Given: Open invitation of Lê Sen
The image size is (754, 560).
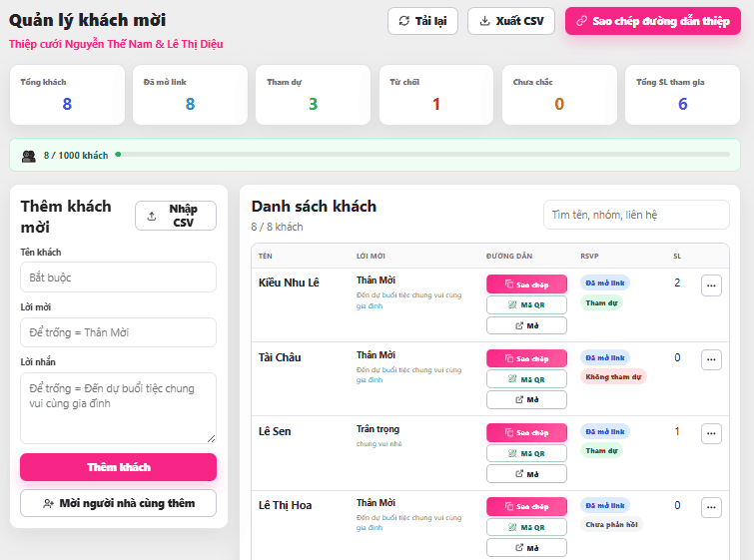Looking at the screenshot, I should coord(526,474).
